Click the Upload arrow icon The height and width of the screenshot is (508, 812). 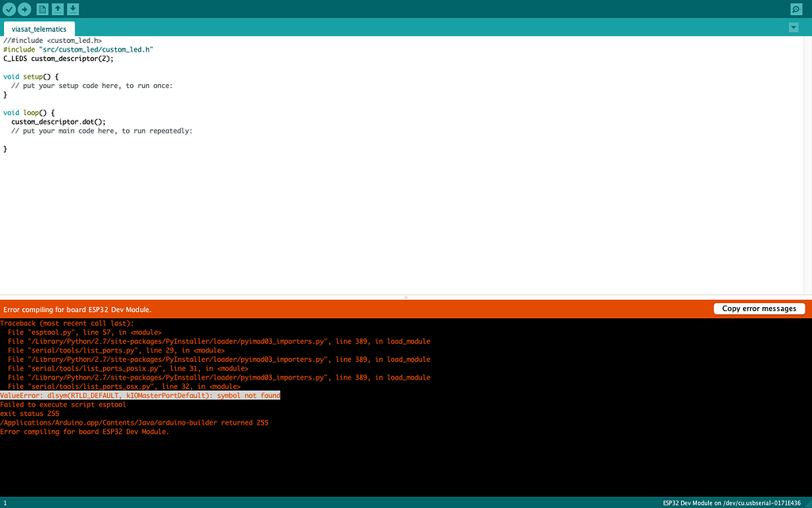click(x=24, y=9)
